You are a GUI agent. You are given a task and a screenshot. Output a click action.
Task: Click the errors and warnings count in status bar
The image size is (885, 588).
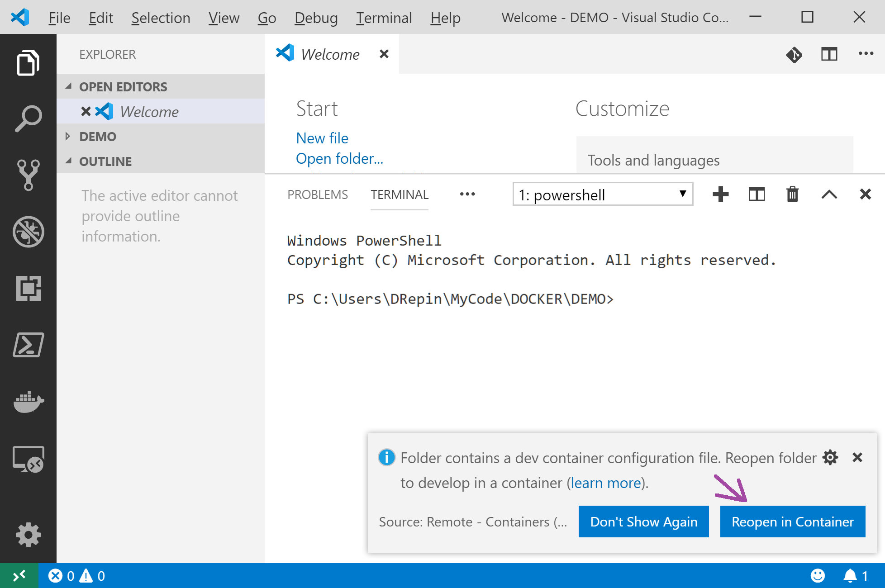[x=76, y=576]
